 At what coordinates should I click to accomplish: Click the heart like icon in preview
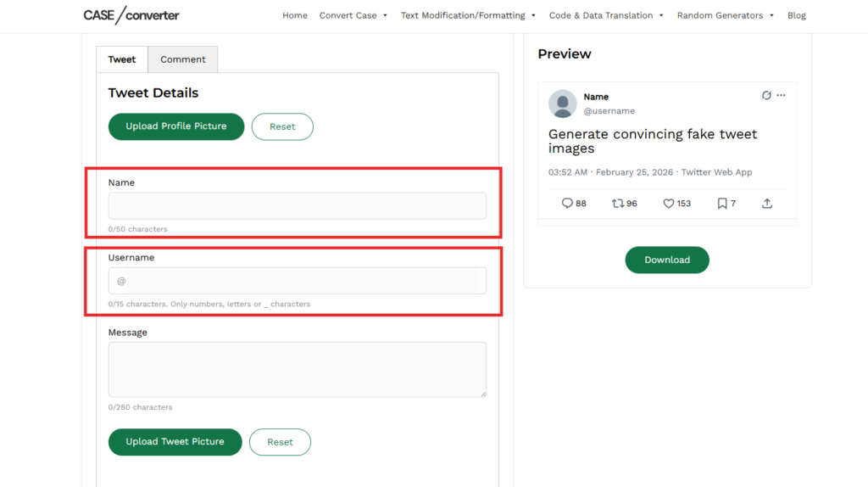click(x=669, y=204)
